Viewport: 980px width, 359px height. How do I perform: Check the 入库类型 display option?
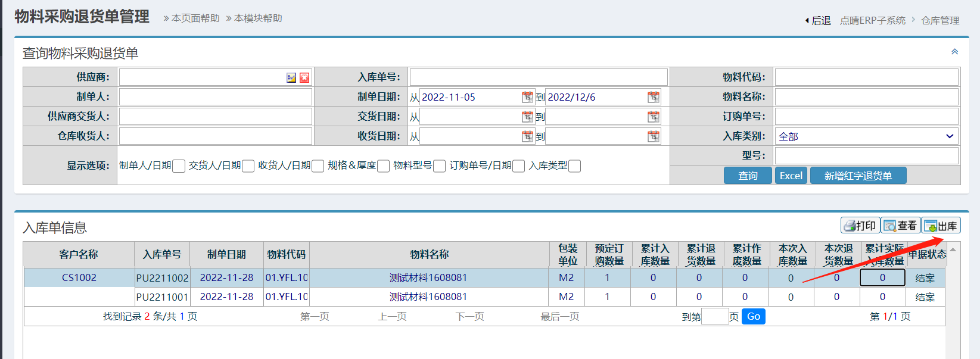pyautogui.click(x=574, y=166)
